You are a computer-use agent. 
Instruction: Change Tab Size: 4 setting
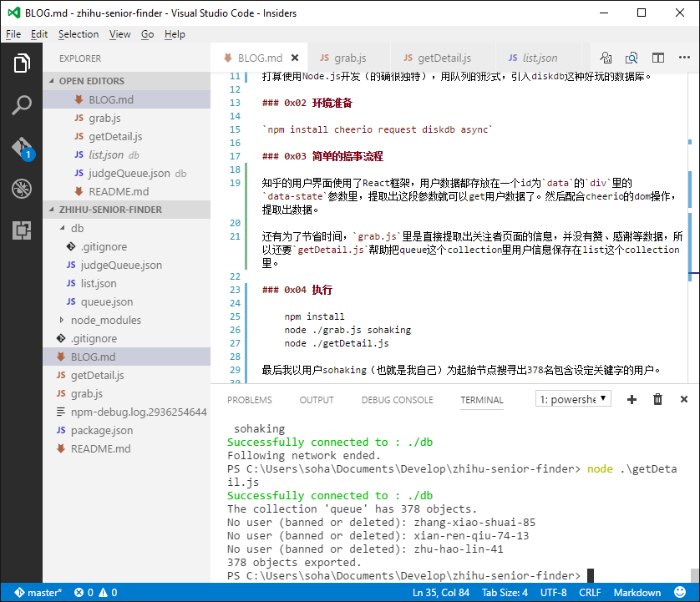505,593
